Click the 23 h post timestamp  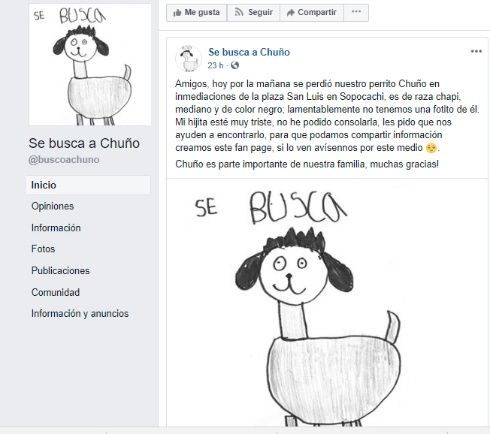click(x=215, y=65)
